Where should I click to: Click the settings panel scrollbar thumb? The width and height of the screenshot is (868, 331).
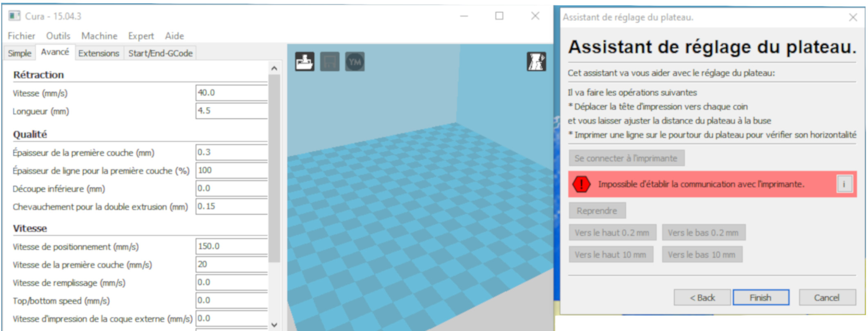click(274, 169)
